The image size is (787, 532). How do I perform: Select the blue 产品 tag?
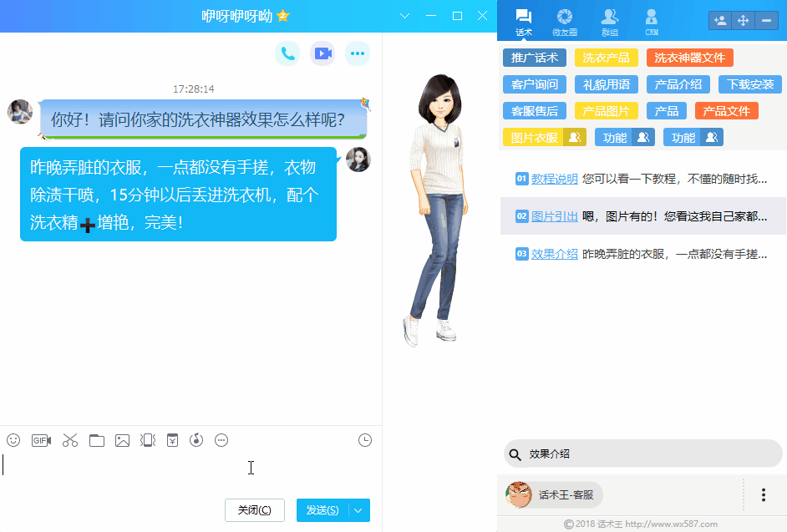point(667,111)
